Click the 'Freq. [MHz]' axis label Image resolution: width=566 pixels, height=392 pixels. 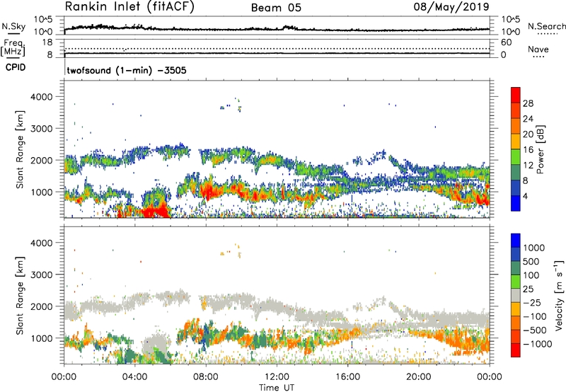(x=13, y=48)
